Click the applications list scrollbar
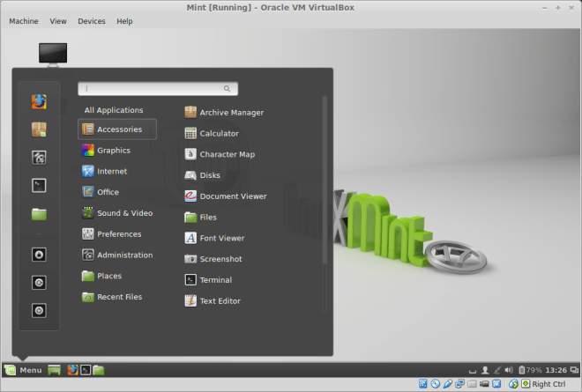The image size is (582, 392). click(x=325, y=180)
